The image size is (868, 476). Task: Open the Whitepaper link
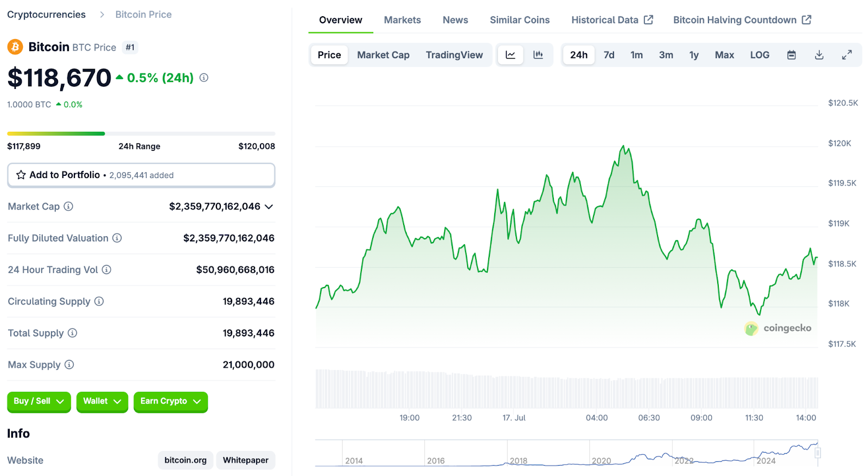pyautogui.click(x=246, y=460)
